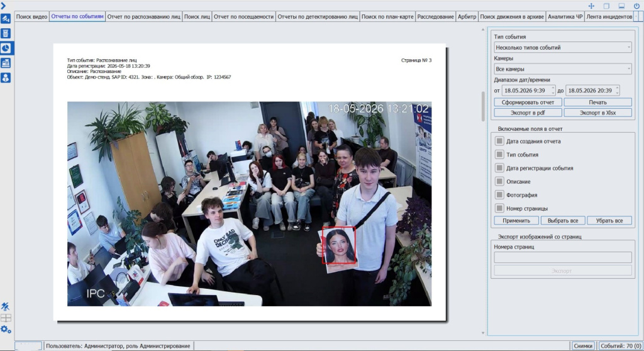This screenshot has height=351, width=644.
Task: Open the Арбитр tab
Action: (467, 16)
